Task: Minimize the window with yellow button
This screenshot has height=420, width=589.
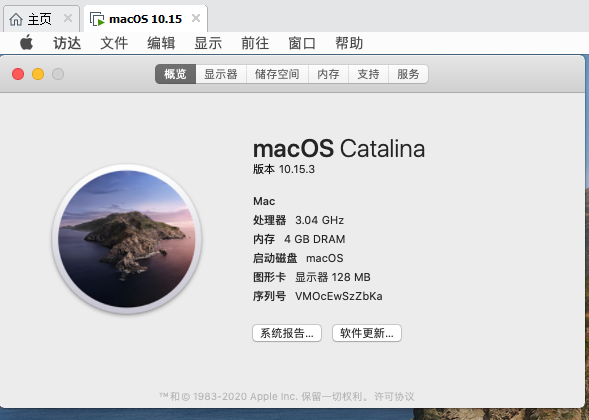Action: pos(38,74)
